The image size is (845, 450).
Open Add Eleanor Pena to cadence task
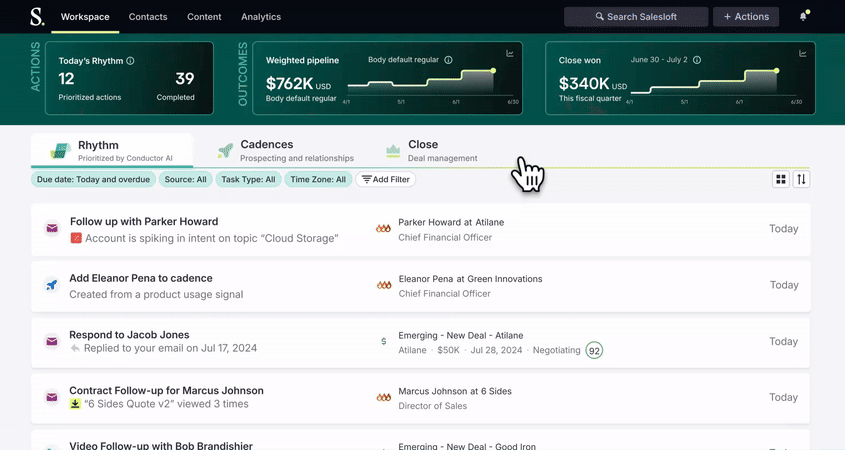[x=141, y=278]
